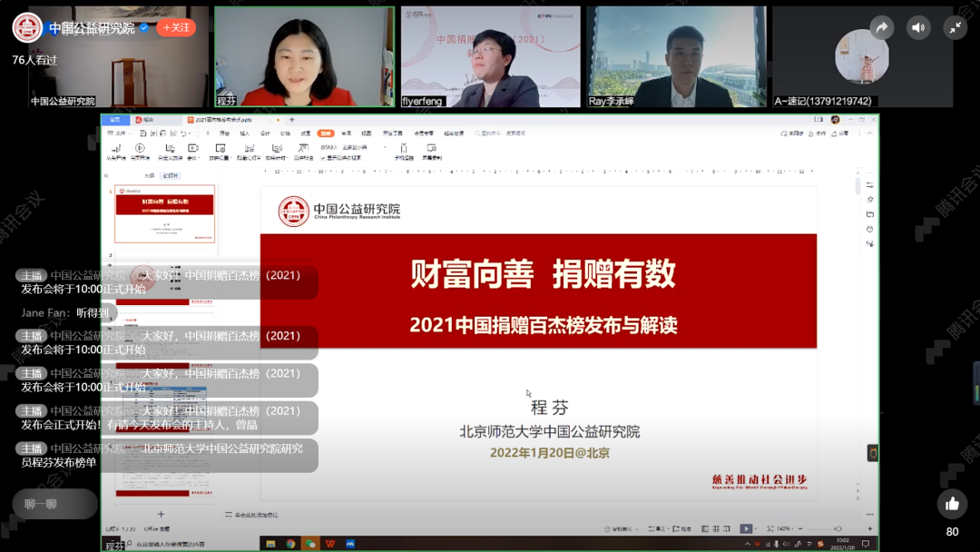Mute the livestream speaker icon

[918, 27]
